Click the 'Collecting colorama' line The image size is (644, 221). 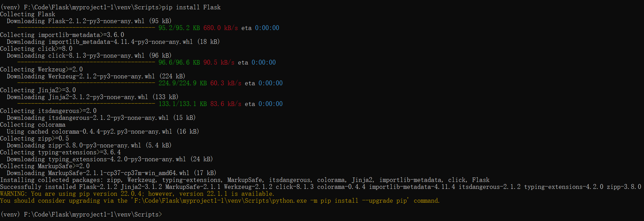point(33,125)
